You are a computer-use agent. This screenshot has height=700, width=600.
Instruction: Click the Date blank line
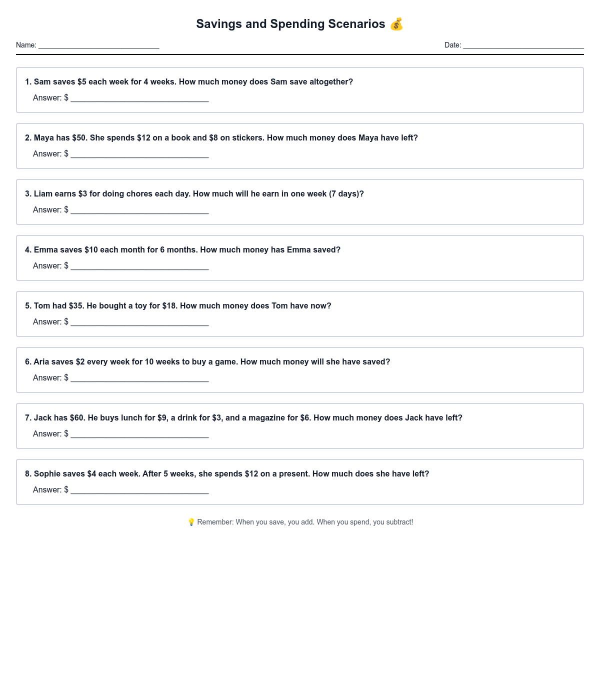tap(523, 45)
